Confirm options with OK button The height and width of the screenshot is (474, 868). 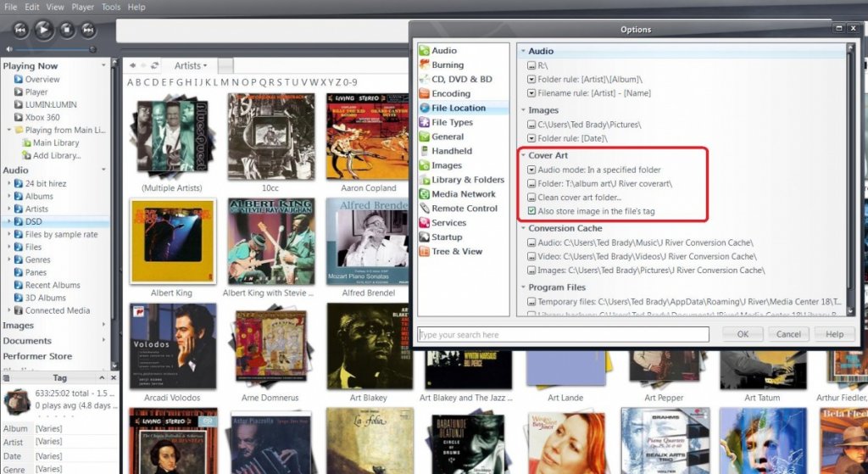click(x=743, y=334)
